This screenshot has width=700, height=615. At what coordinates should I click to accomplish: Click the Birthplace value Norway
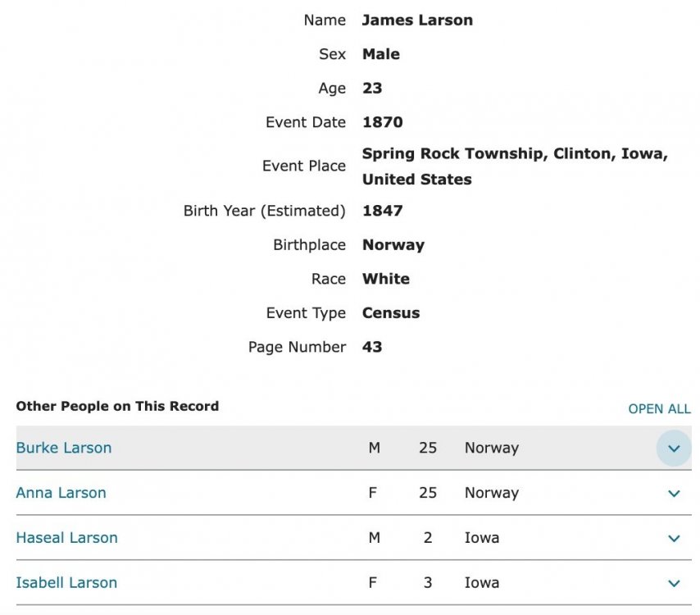click(x=393, y=244)
